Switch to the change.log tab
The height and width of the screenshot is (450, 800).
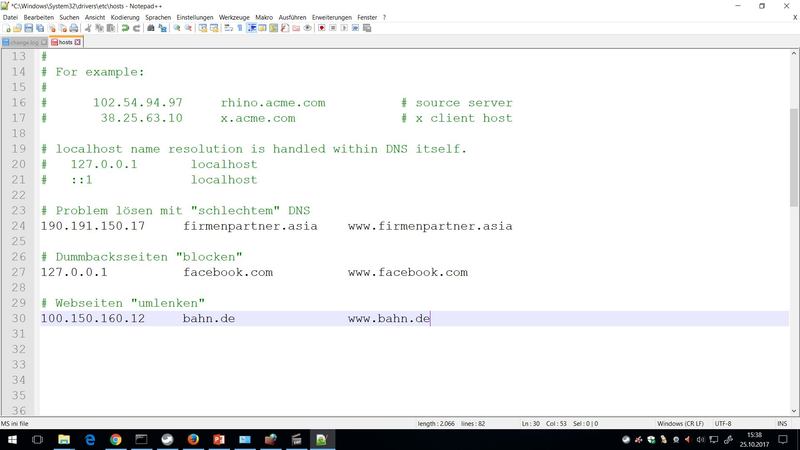pos(24,42)
